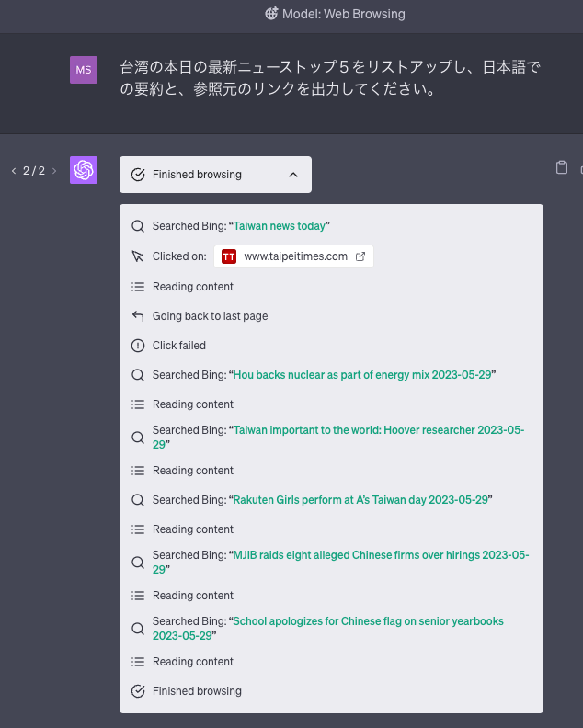Click the MS user avatar

click(84, 70)
